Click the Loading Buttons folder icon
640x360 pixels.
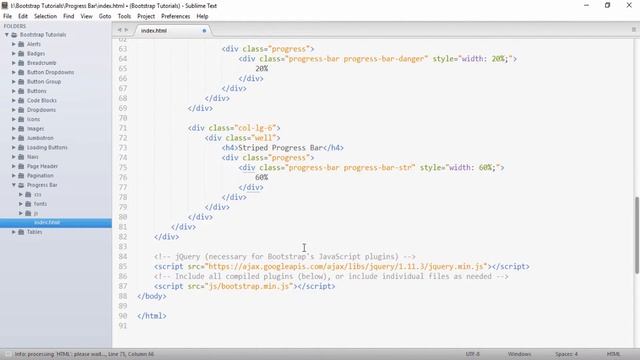click(x=21, y=147)
